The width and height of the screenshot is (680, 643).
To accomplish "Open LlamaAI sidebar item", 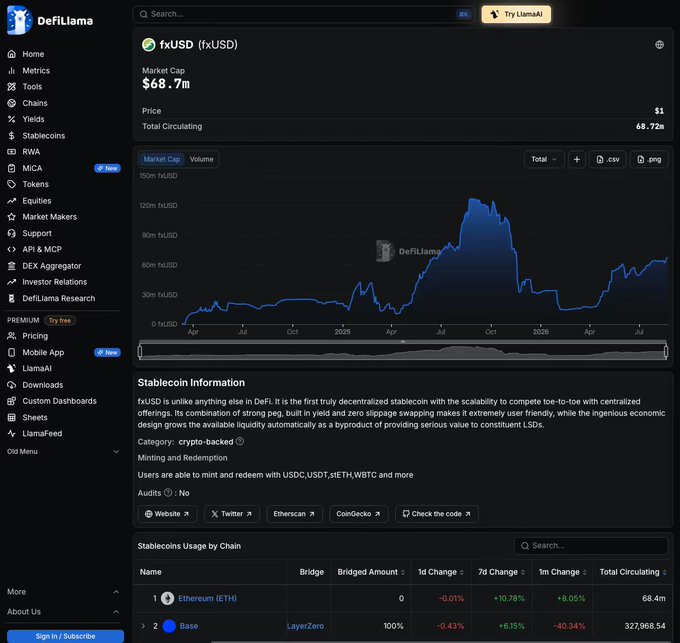I will tap(36, 369).
